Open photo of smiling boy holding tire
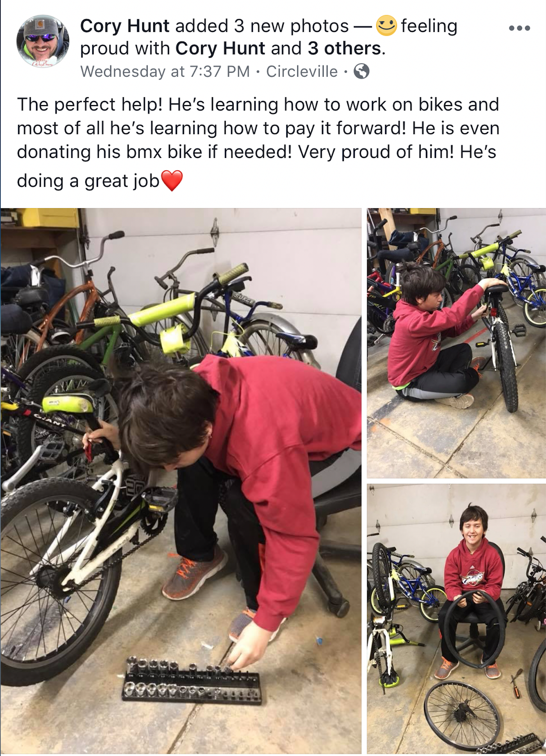The image size is (546, 756). 456,619
